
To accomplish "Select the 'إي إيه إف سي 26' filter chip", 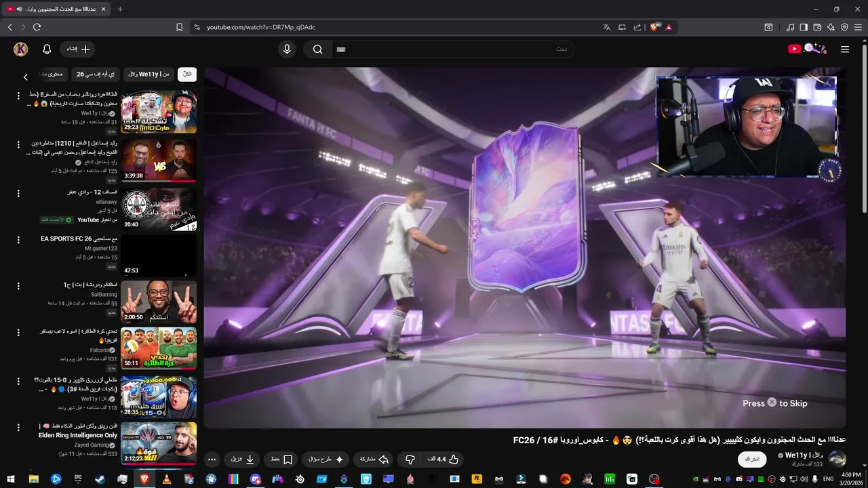I will tap(95, 74).
